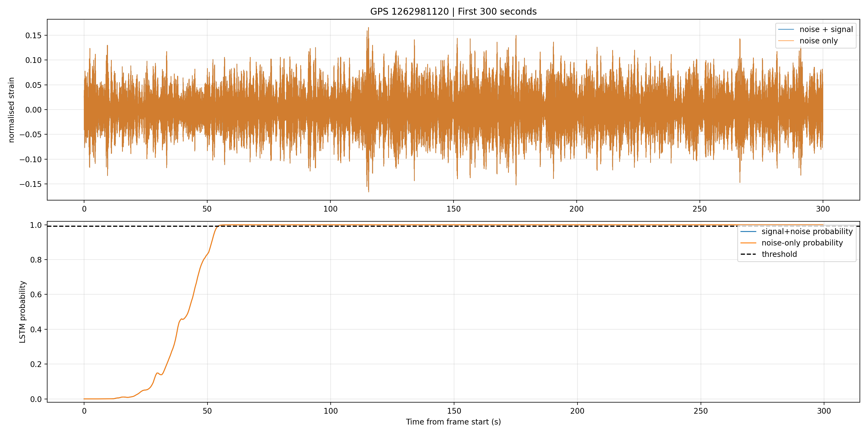Click the orange line swatch for noise only
This screenshot has width=868, height=434.
point(786,41)
